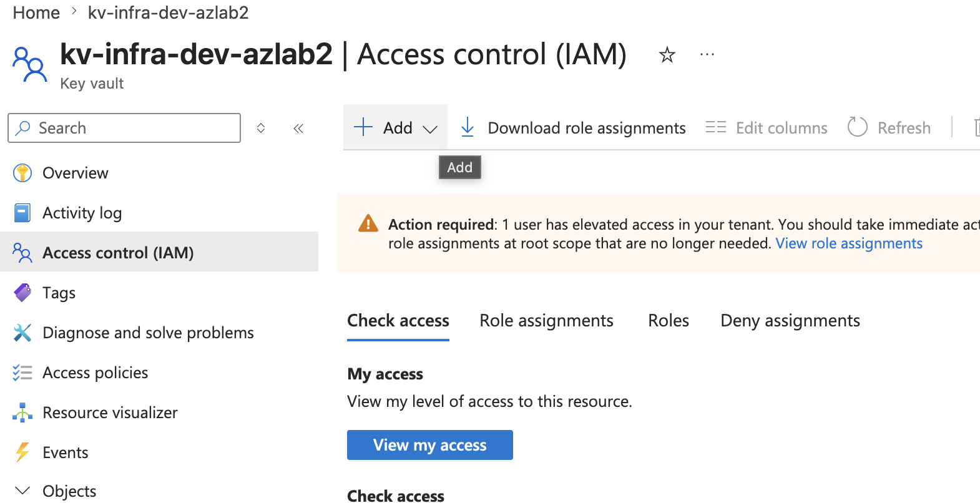980x503 pixels.
Task: Click the large IAM icon next to title
Action: click(x=29, y=64)
